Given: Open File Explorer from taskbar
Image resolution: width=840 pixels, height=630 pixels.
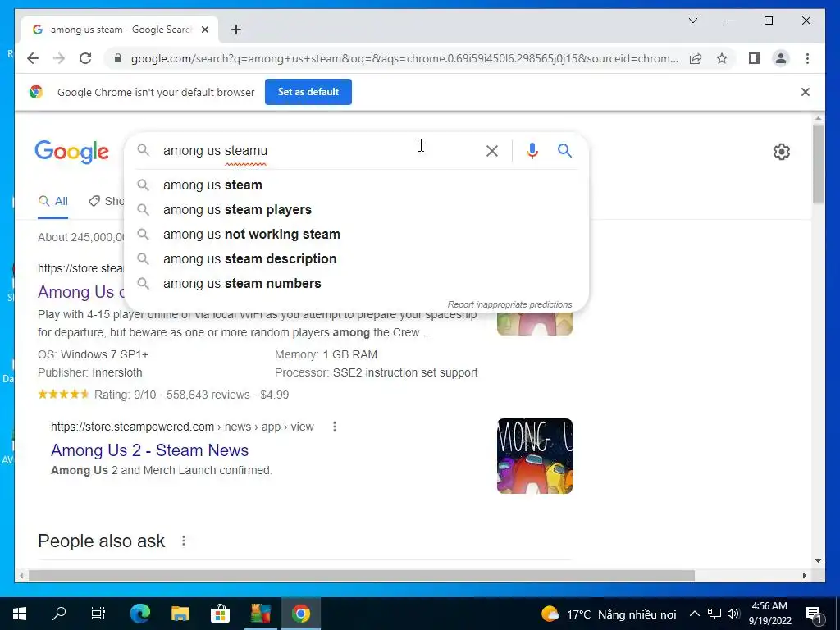Looking at the screenshot, I should [180, 614].
